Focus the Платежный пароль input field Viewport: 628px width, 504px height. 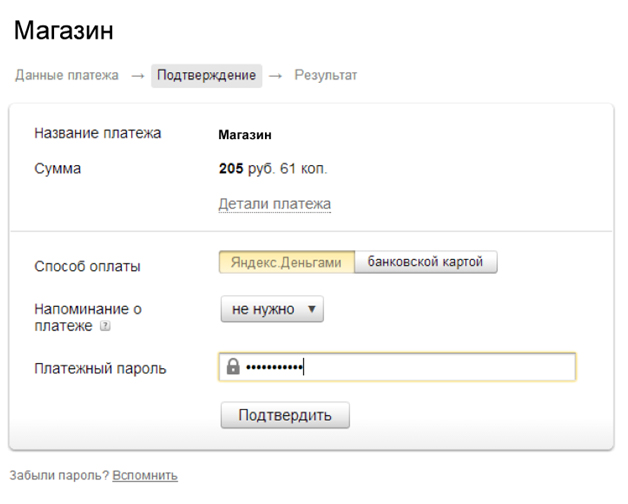pos(397,367)
